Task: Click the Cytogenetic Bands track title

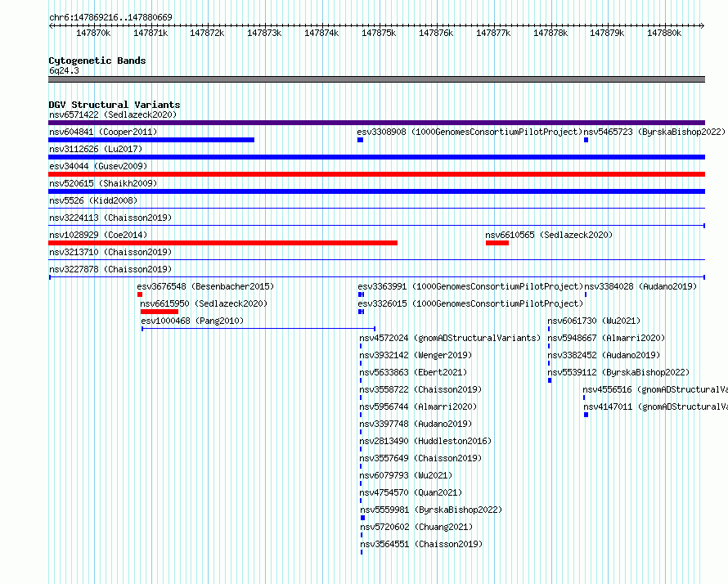Action: click(97, 61)
